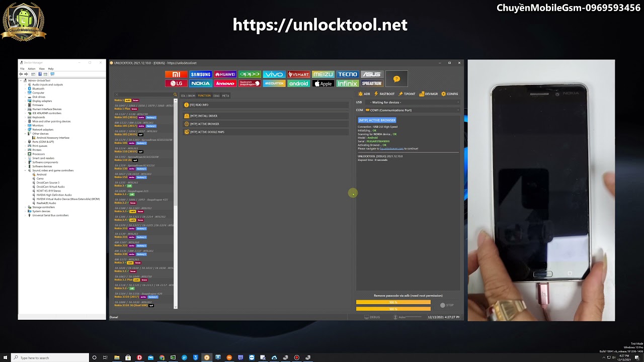The height and width of the screenshot is (362, 644).
Task: Switch to the EDL | BROM tab
Action: 188,96
